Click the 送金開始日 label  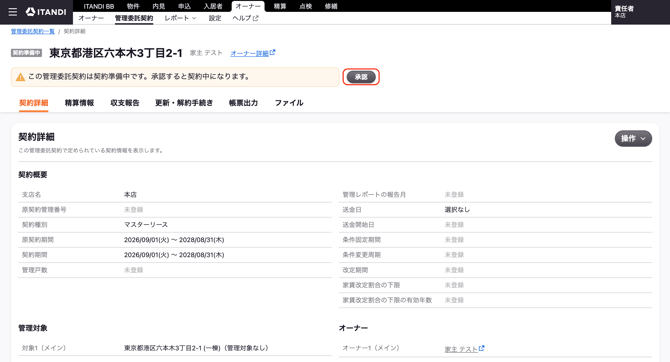point(358,225)
